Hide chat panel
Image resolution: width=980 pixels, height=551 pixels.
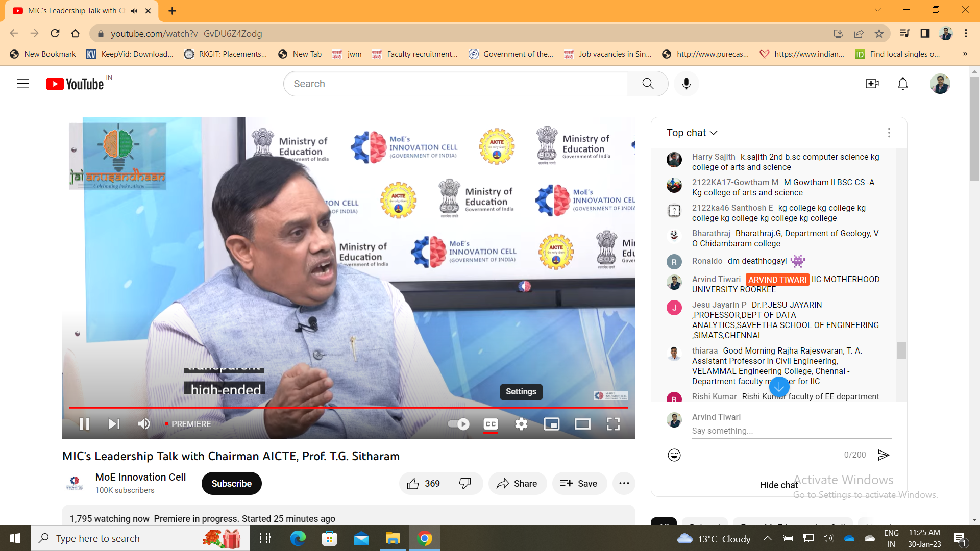click(x=779, y=485)
